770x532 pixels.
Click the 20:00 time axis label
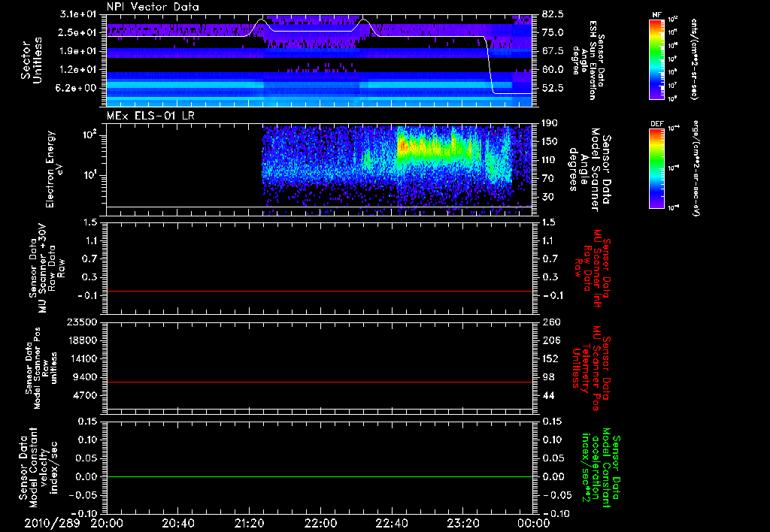point(108,522)
